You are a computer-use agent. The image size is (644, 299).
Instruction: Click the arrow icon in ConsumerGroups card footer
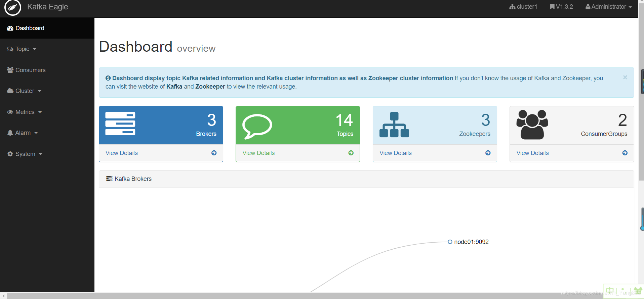tap(625, 153)
